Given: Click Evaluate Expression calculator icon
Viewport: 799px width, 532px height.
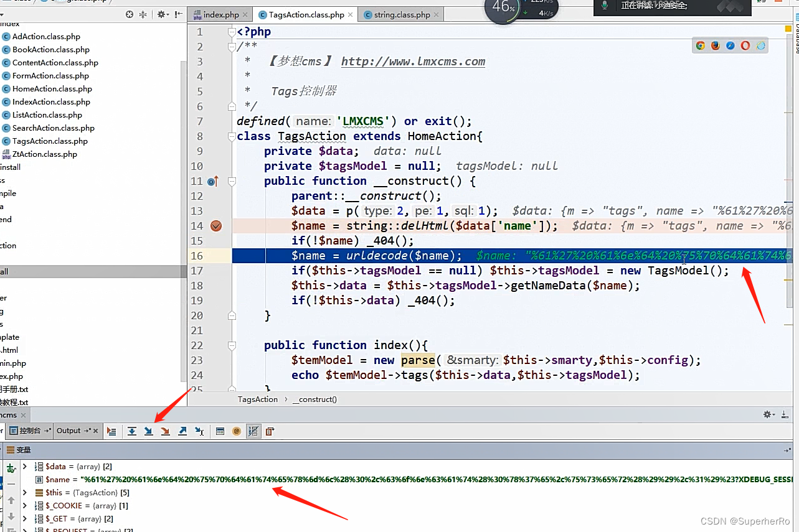Looking at the screenshot, I should pyautogui.click(x=220, y=431).
